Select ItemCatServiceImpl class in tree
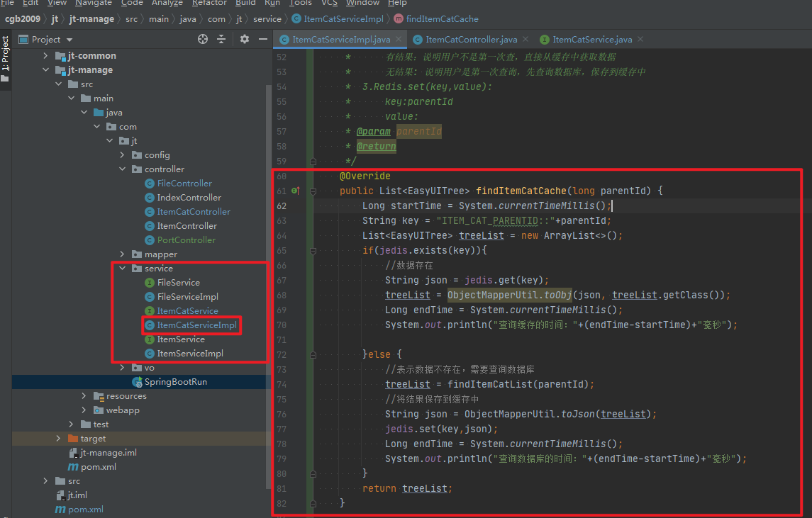The image size is (812, 518). [196, 325]
